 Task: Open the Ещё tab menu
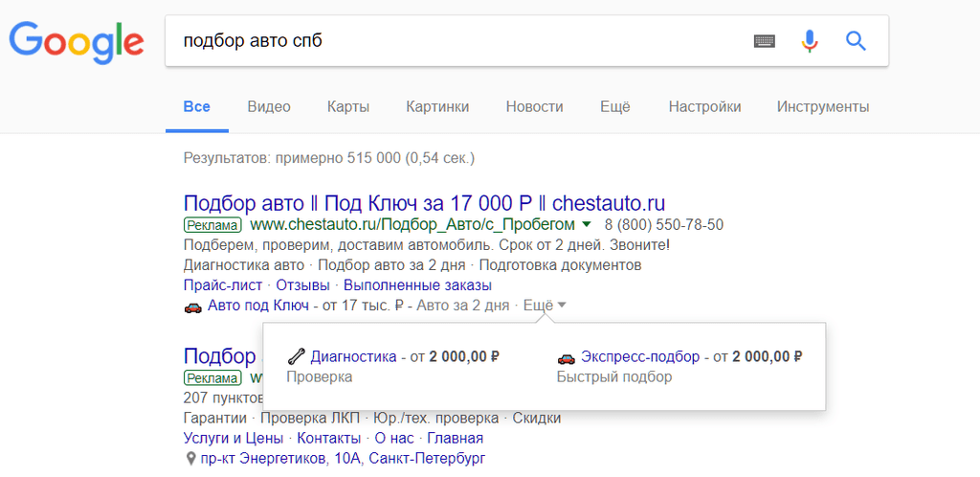pos(615,107)
